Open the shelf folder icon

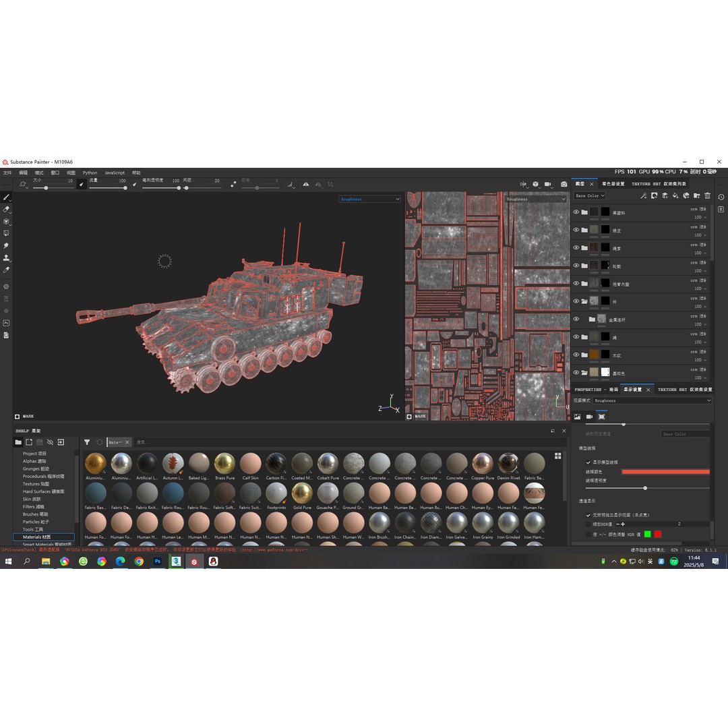click(18, 442)
